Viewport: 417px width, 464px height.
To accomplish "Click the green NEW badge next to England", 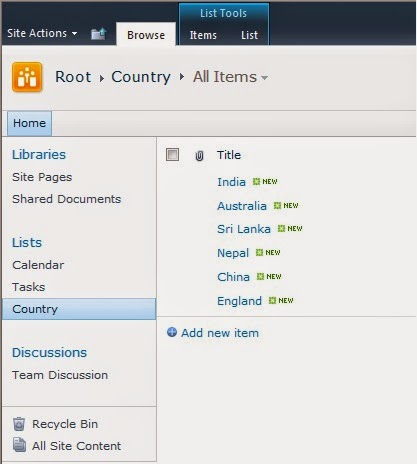I will pos(281,300).
